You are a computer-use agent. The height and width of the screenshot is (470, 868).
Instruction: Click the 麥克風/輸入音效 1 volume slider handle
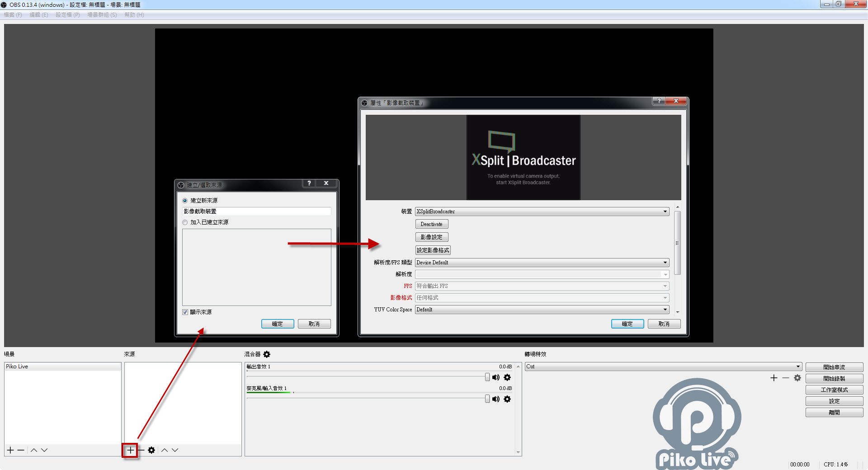(487, 399)
